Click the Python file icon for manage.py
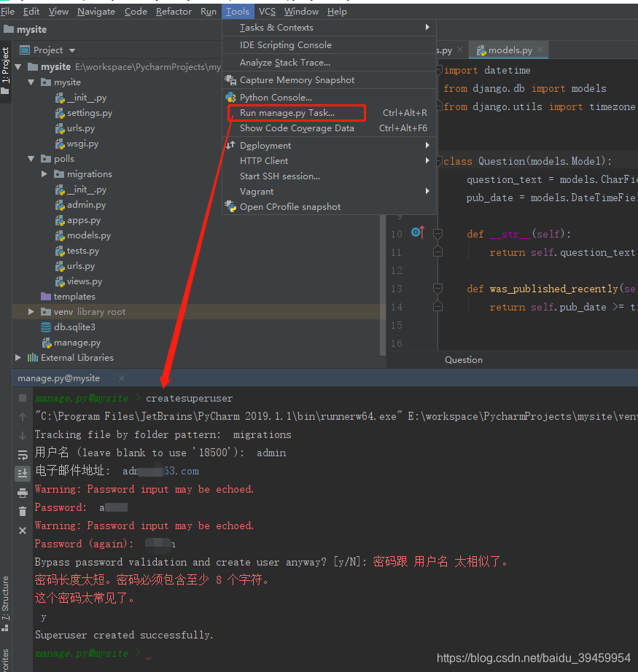The image size is (638, 672). click(47, 343)
